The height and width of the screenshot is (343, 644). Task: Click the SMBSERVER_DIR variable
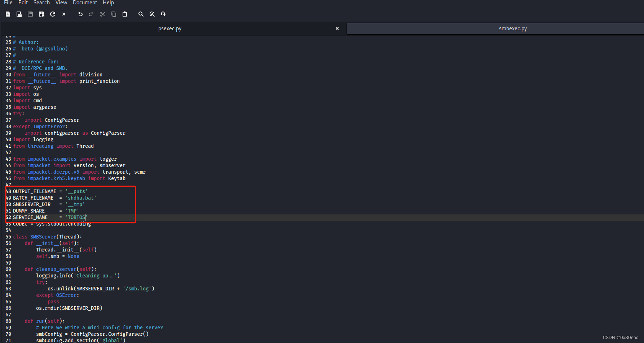coord(32,204)
